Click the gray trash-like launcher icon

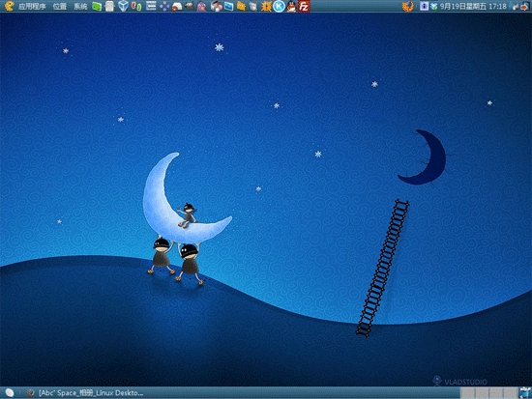point(253,6)
